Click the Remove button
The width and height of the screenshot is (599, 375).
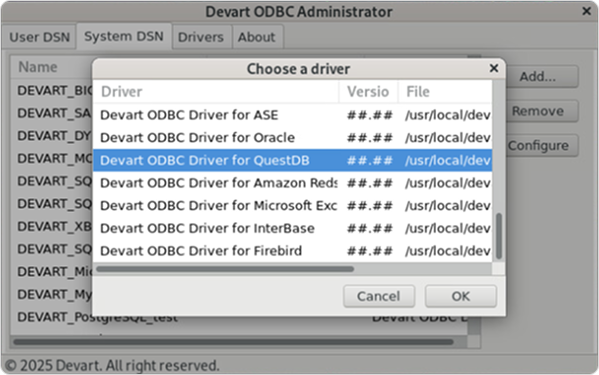[542, 111]
